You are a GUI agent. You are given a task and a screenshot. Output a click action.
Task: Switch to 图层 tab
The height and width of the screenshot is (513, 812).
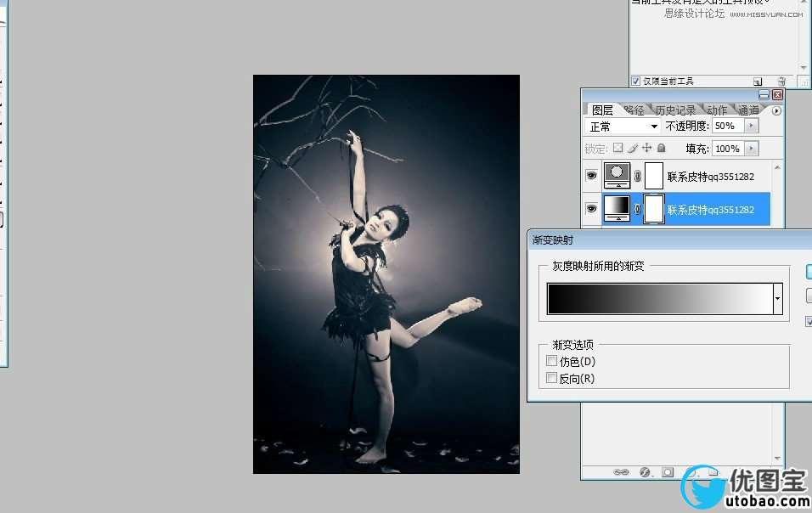pyautogui.click(x=602, y=110)
